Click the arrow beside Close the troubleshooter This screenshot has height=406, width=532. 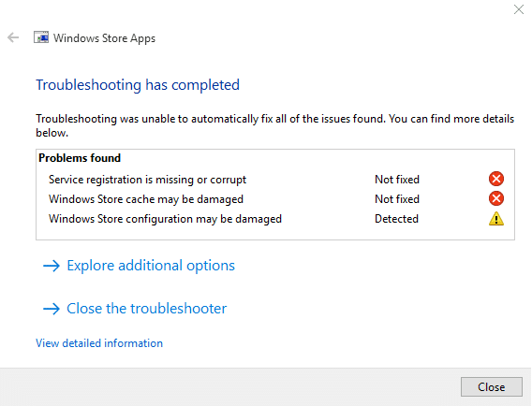(x=52, y=309)
